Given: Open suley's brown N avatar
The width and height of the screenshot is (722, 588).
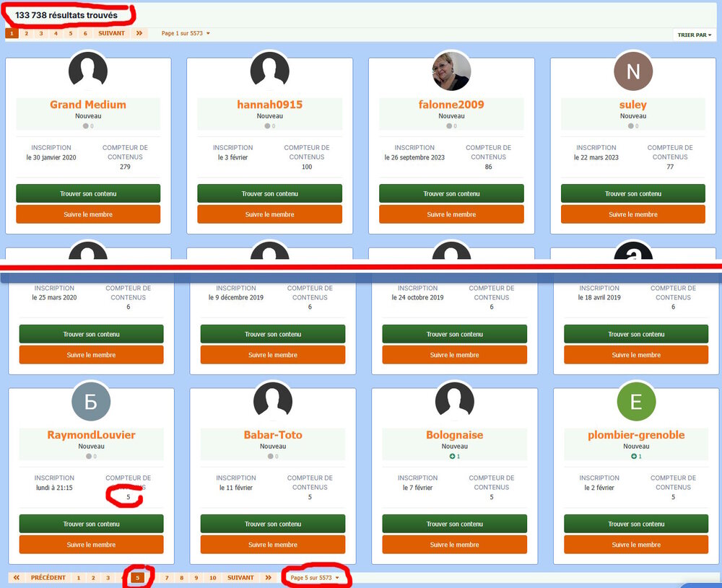Looking at the screenshot, I should point(632,71).
